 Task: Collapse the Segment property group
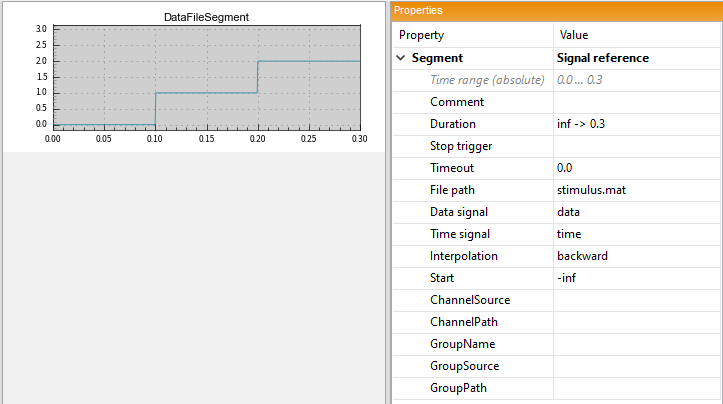tap(401, 58)
